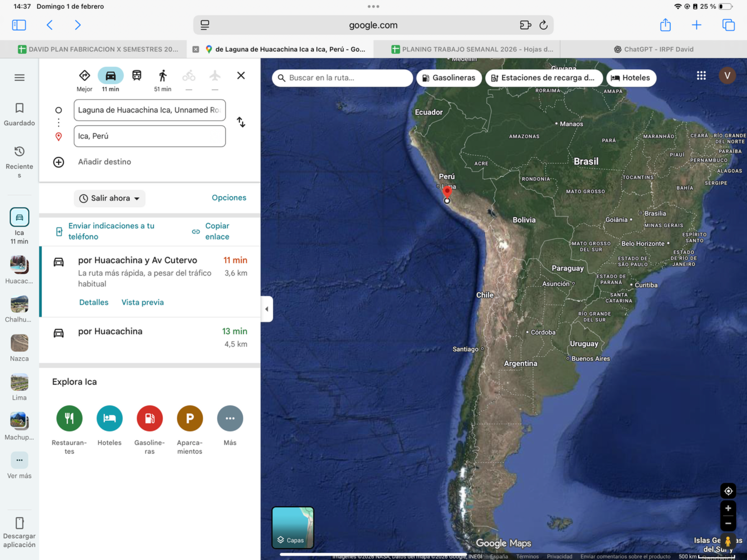
Task: Open the Salir ahora departure dropdown
Action: coord(109,198)
